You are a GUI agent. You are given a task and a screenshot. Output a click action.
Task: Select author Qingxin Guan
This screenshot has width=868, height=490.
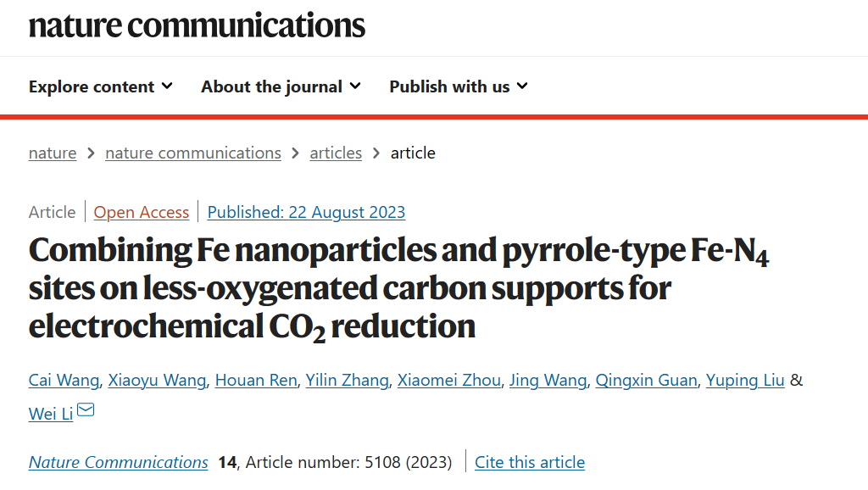(x=646, y=381)
